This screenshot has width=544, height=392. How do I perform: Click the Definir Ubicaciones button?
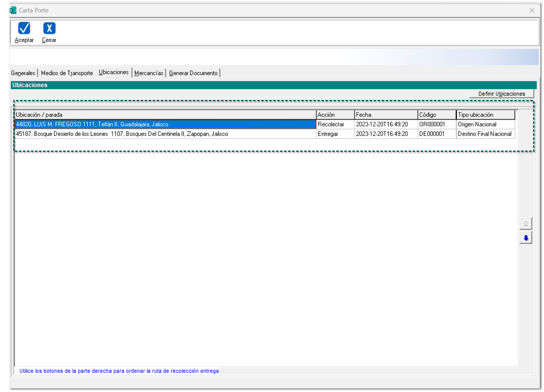(x=501, y=94)
